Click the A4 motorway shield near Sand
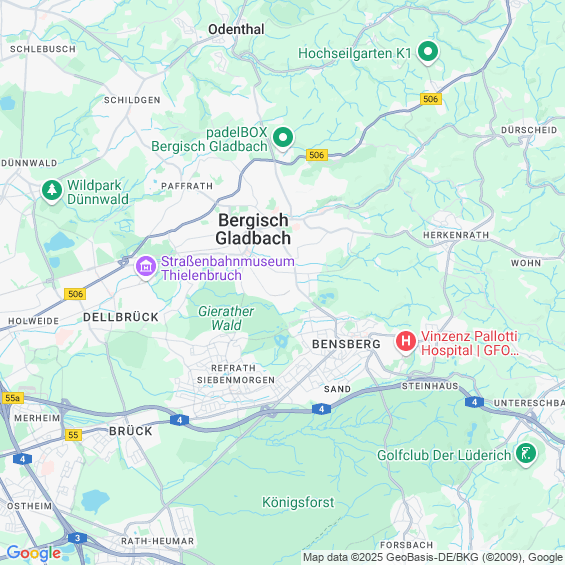 click(x=321, y=409)
